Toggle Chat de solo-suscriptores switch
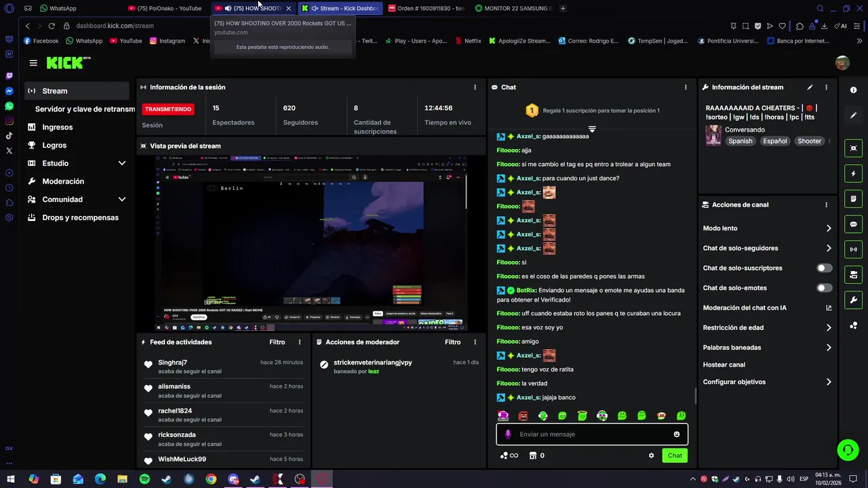Screen dimensions: 868x488 (x=824, y=268)
